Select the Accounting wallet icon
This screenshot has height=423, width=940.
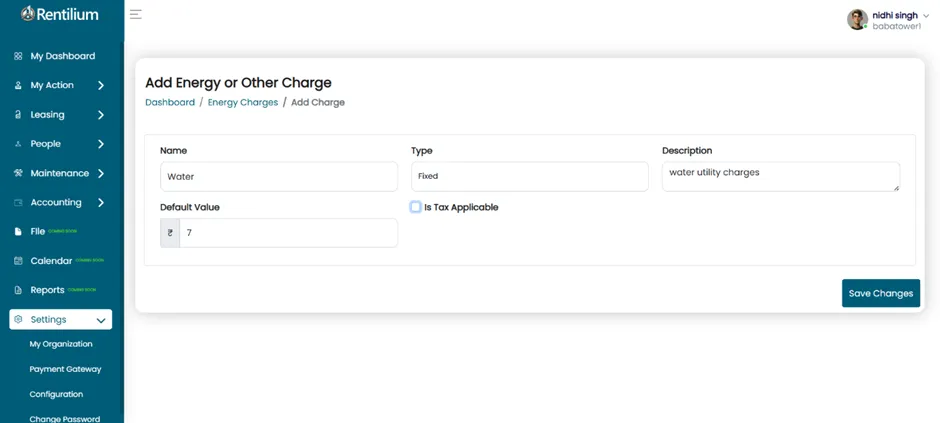click(18, 203)
